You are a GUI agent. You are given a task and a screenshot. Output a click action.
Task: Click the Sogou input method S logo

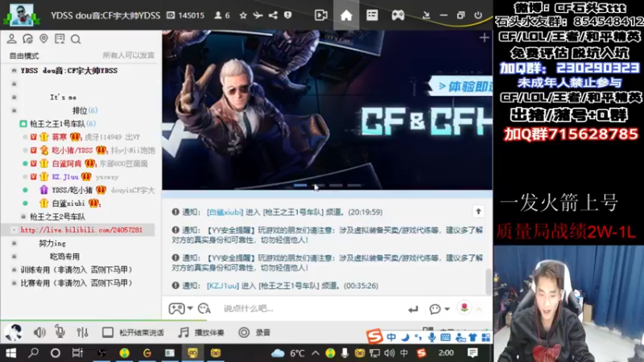[374, 336]
